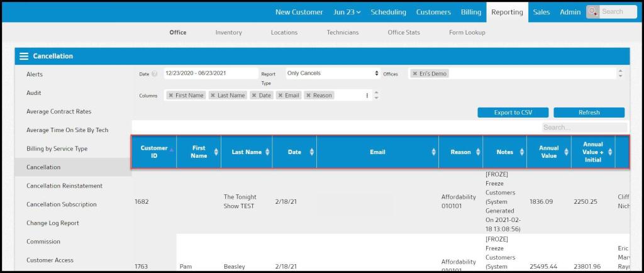Sort by Customer ID column header

[154, 152]
